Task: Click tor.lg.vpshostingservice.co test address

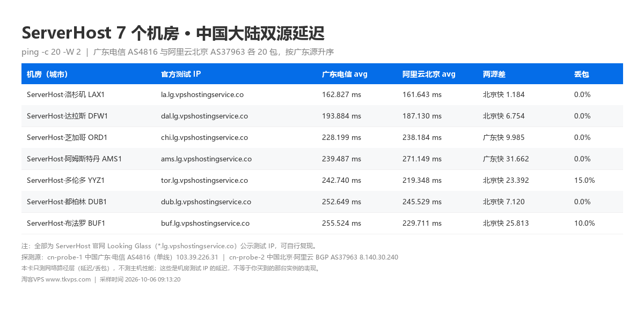Action: [x=204, y=180]
